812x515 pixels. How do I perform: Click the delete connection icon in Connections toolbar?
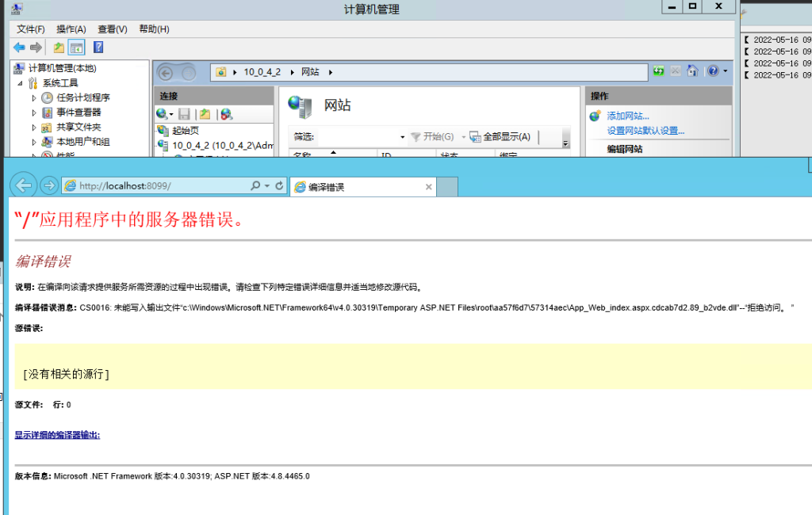pos(226,113)
